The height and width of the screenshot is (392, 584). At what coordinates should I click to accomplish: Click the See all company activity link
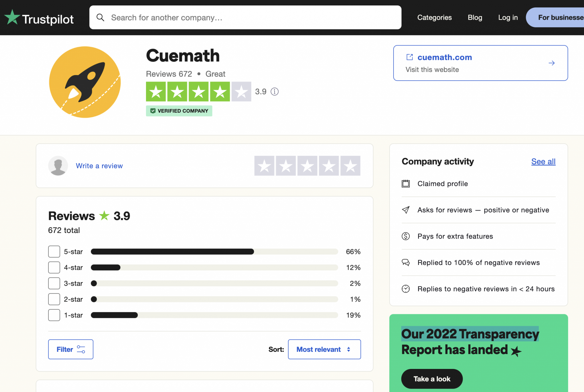point(543,162)
